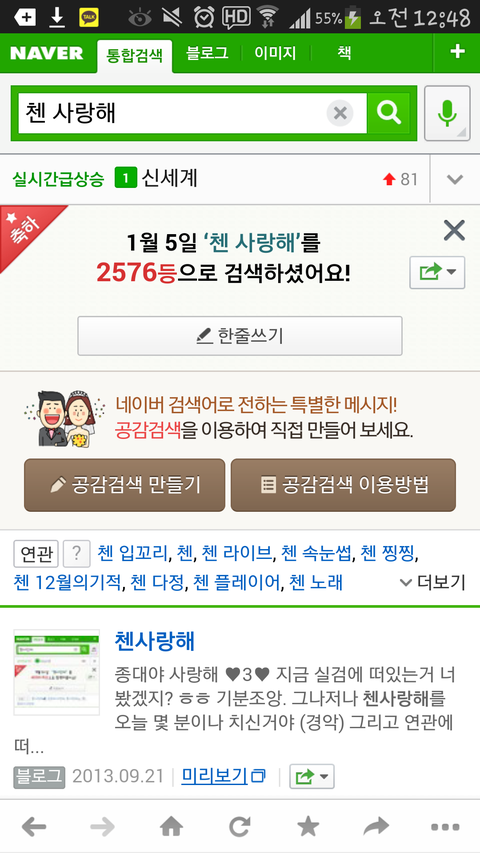Tap the green search magnifier button
Screen dimensions: 480x853
tap(389, 113)
